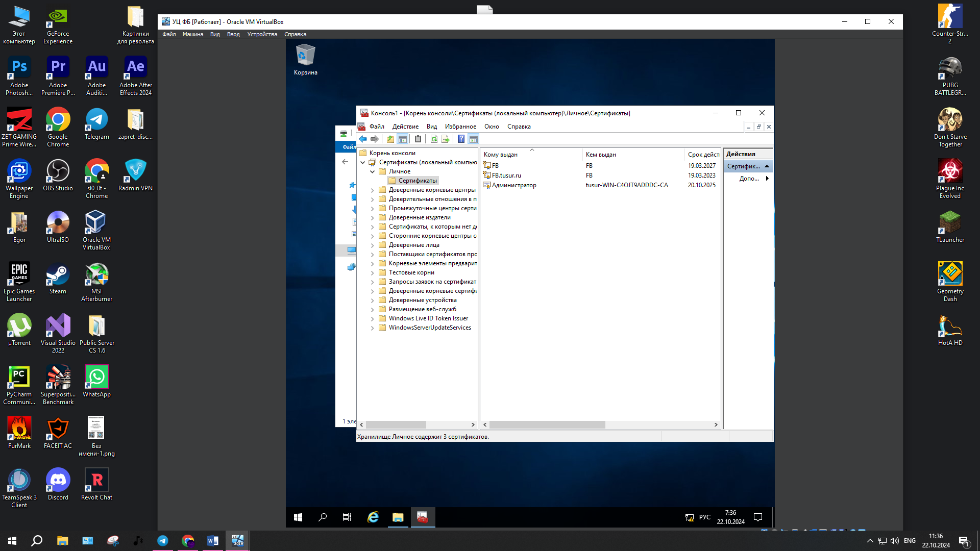Viewport: 980px width, 551px height.
Task: Open the Файл menu in Консоль1
Action: click(x=377, y=127)
